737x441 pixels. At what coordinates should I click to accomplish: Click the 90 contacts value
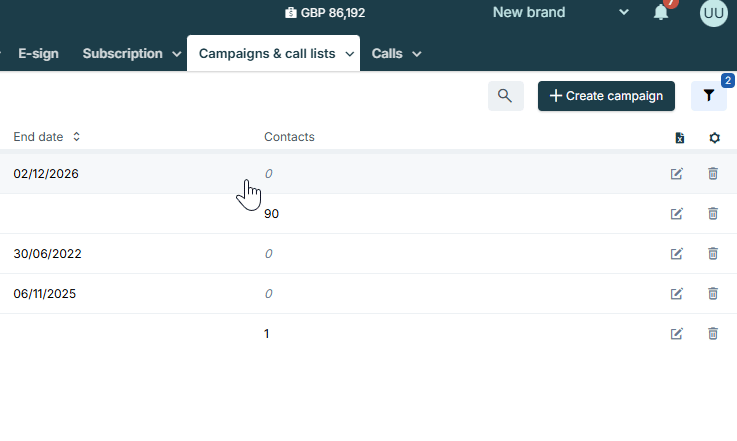(x=271, y=214)
